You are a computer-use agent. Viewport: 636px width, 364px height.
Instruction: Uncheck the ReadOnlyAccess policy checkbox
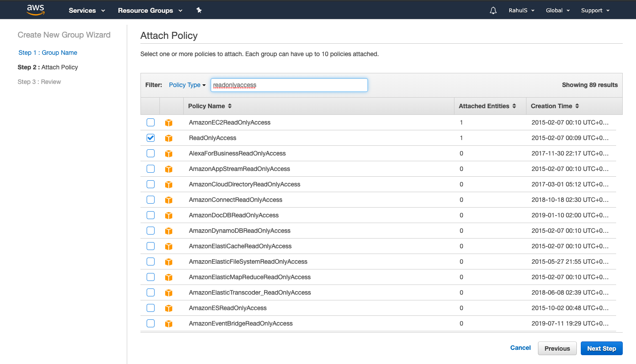tap(150, 138)
